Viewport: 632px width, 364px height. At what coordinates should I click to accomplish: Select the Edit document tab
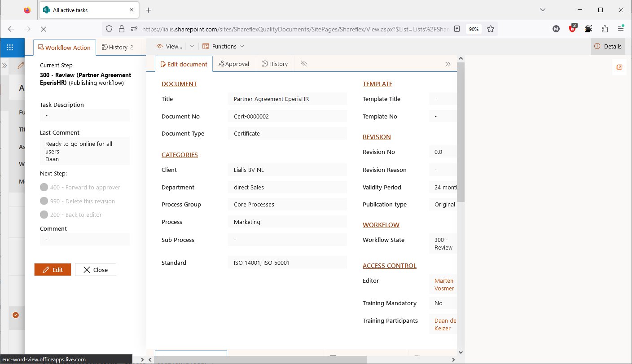pyautogui.click(x=183, y=64)
